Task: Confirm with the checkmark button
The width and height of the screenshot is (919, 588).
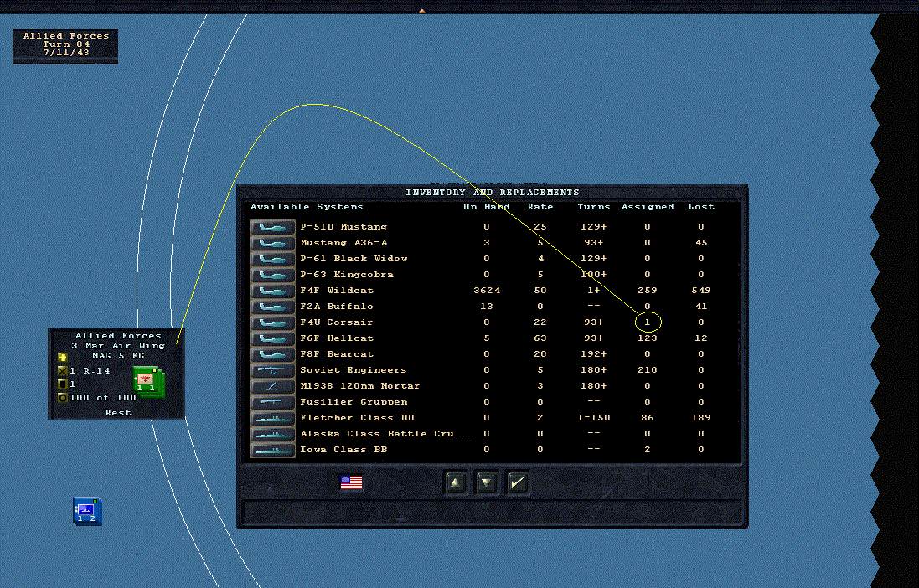Action: click(x=518, y=483)
